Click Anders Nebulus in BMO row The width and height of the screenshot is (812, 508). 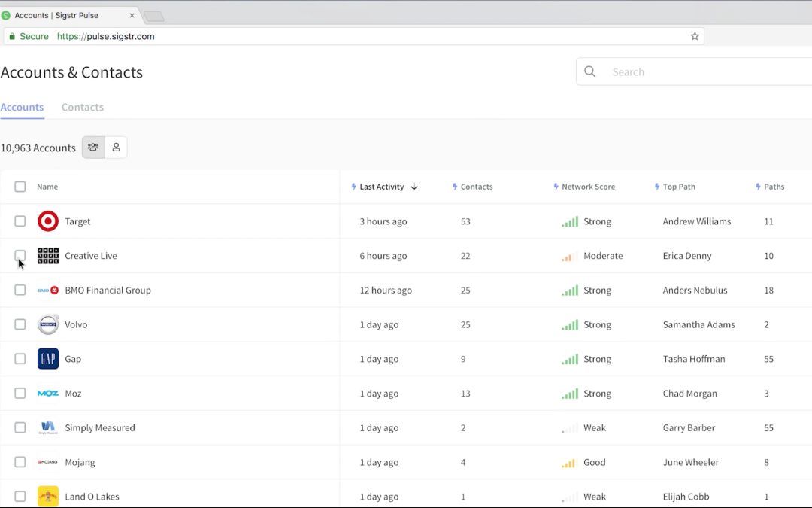695,291
